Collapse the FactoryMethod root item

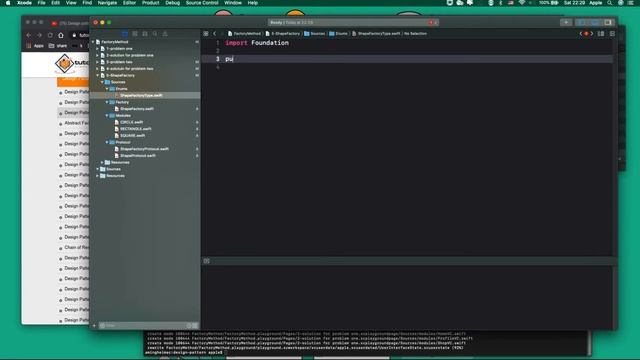tap(93, 42)
